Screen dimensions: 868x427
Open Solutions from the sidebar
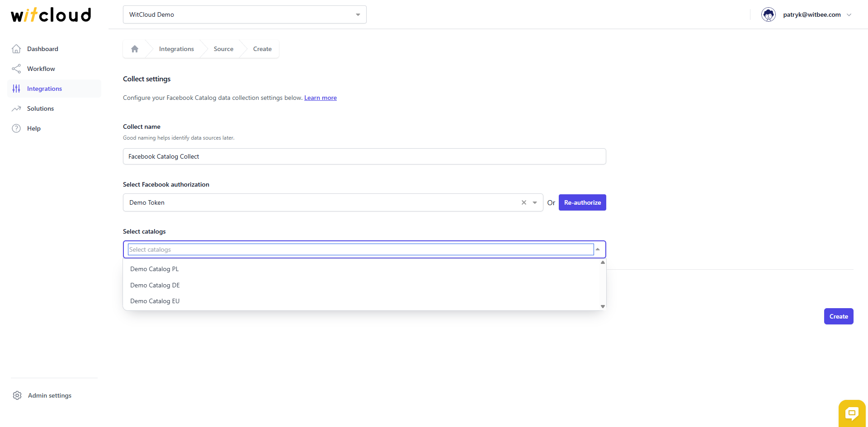pos(54,108)
